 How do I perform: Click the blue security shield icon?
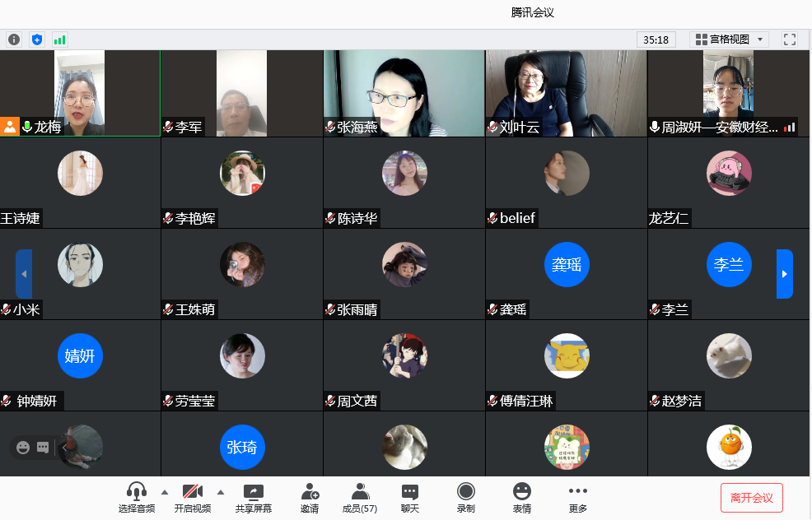[36, 39]
